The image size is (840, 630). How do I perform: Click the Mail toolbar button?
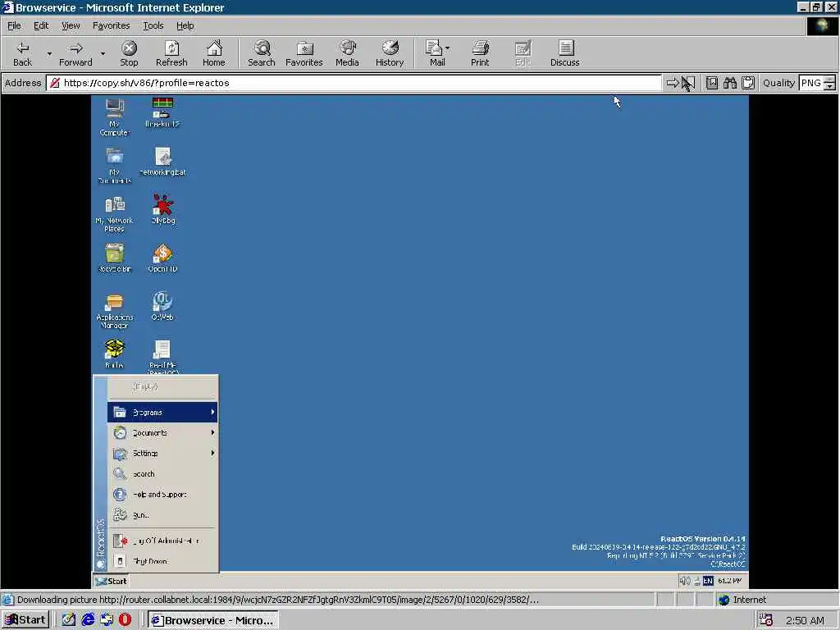436,53
